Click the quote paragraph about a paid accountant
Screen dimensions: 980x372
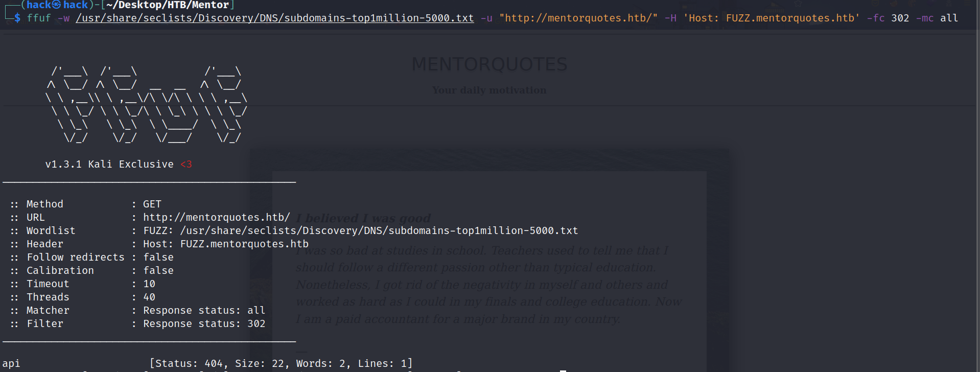tap(488, 285)
